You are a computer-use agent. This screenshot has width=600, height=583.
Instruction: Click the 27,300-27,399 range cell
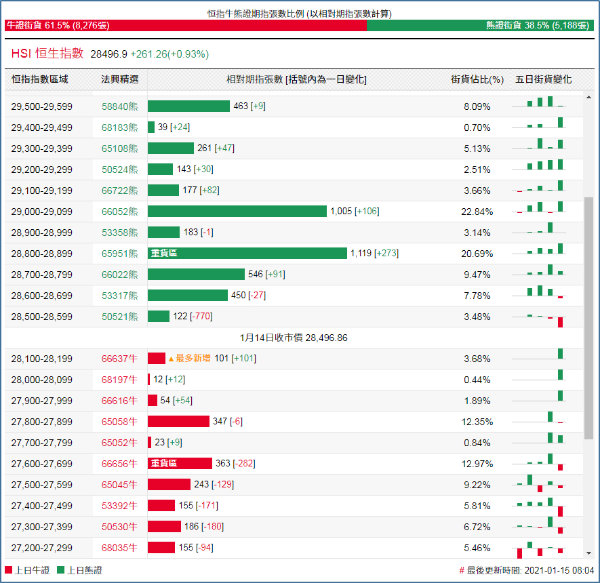click(42, 527)
